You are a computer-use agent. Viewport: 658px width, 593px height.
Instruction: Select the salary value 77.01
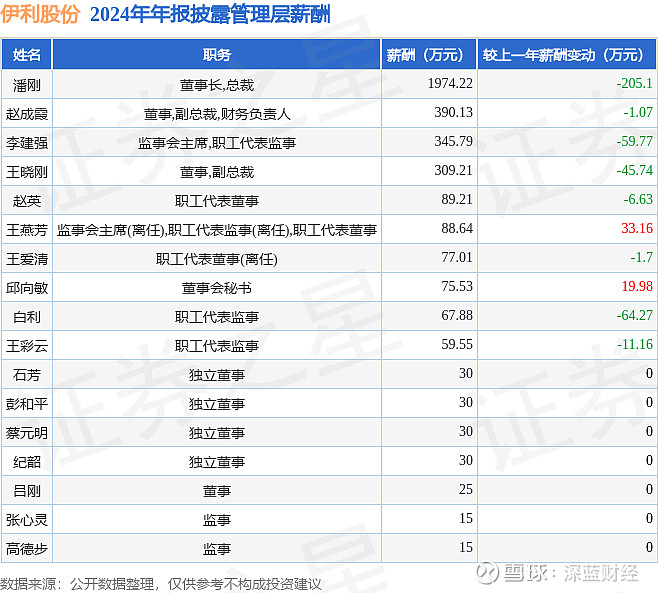coord(457,257)
